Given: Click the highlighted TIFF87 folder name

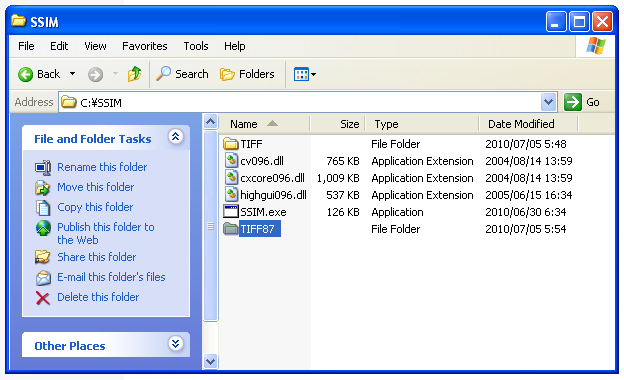Looking at the screenshot, I should 259,229.
